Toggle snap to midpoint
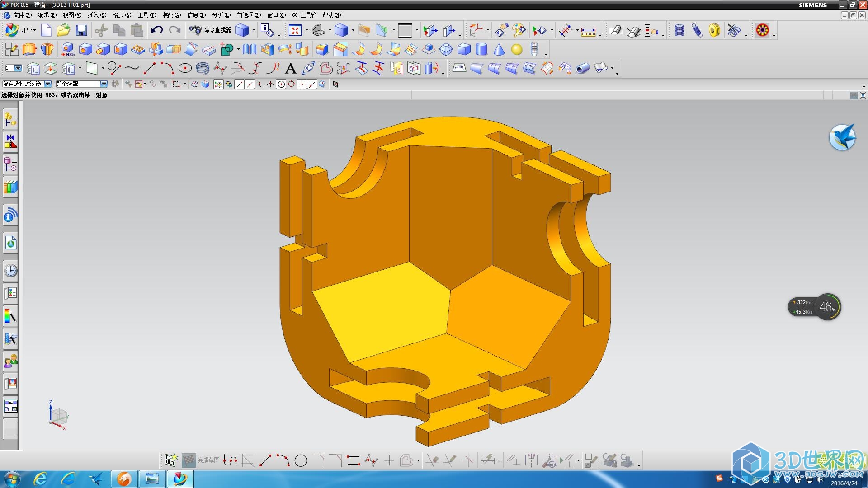 click(x=250, y=84)
